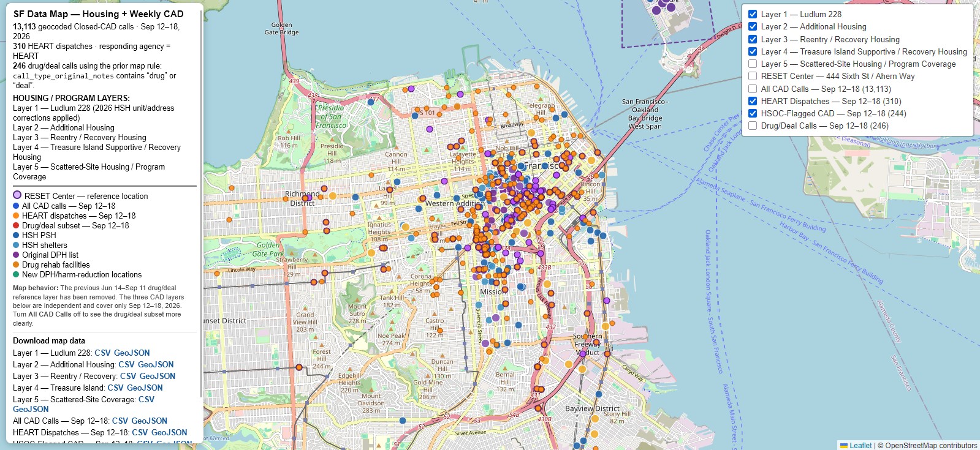Select orange marker on Castro Hill label

[x=439, y=331]
